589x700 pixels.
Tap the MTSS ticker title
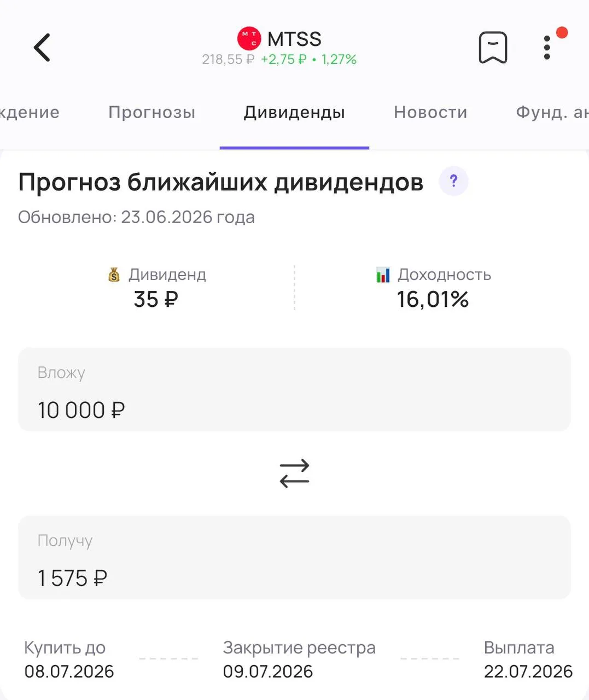pos(294,39)
